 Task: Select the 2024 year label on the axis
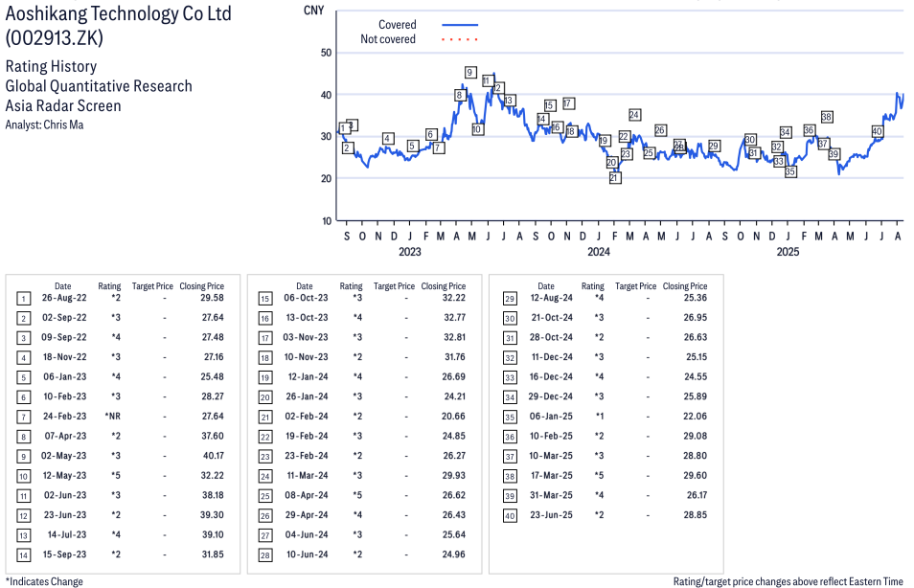click(x=599, y=252)
